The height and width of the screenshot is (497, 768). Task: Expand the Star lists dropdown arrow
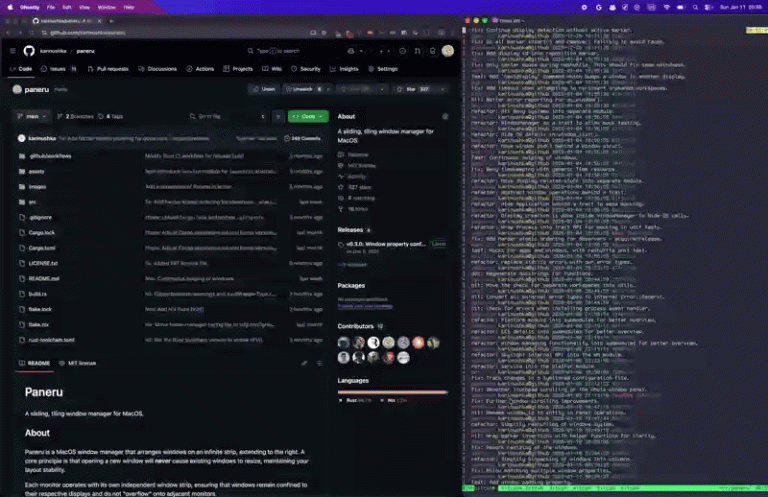tap(442, 89)
